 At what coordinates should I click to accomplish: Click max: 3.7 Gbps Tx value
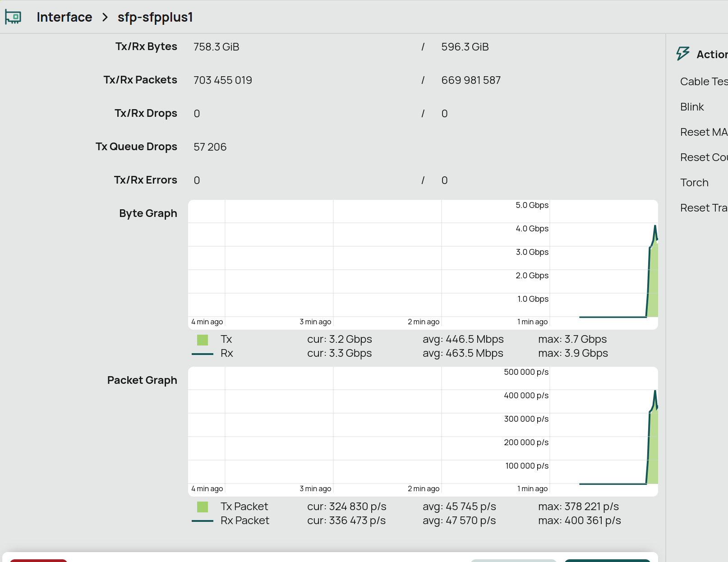(572, 339)
